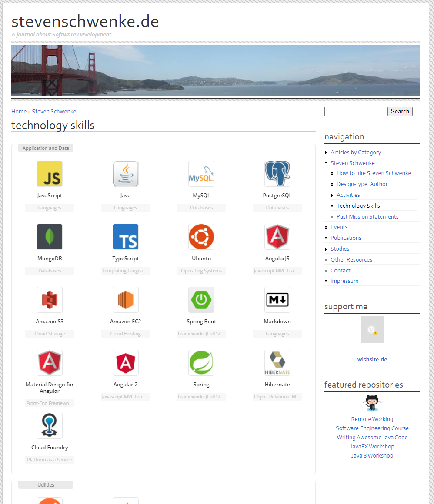Click the Hibernate logo icon

tap(277, 363)
